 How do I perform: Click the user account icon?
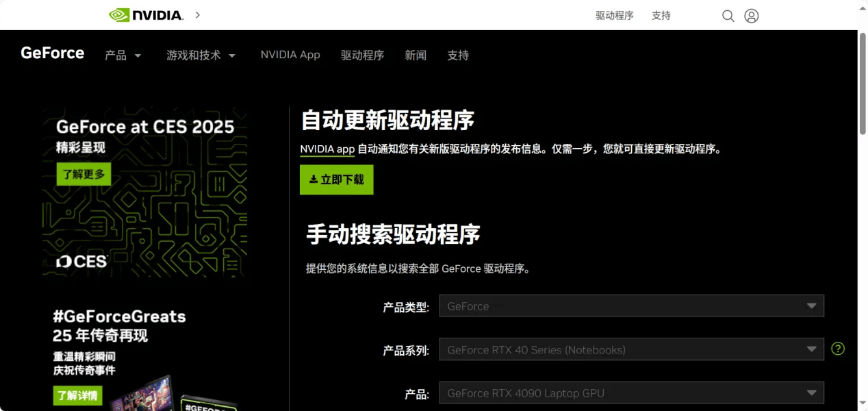click(x=751, y=15)
